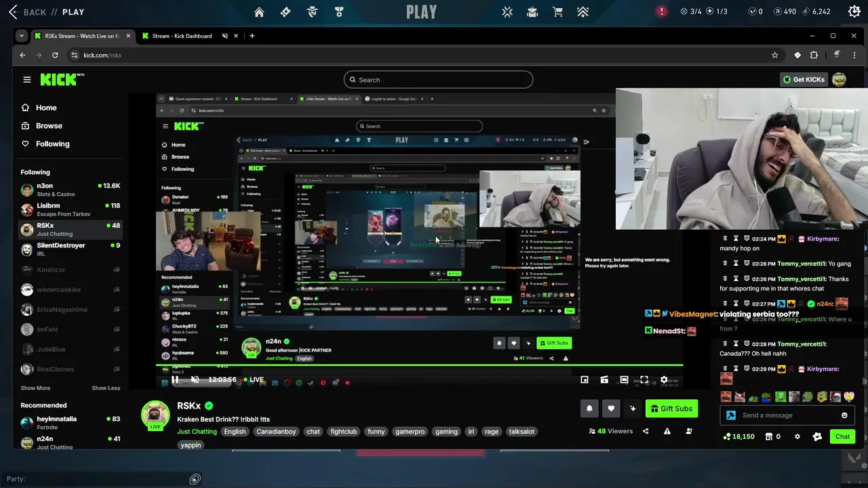Screen dimensions: 868x488
Task: Reload the current page
Action: (55, 55)
